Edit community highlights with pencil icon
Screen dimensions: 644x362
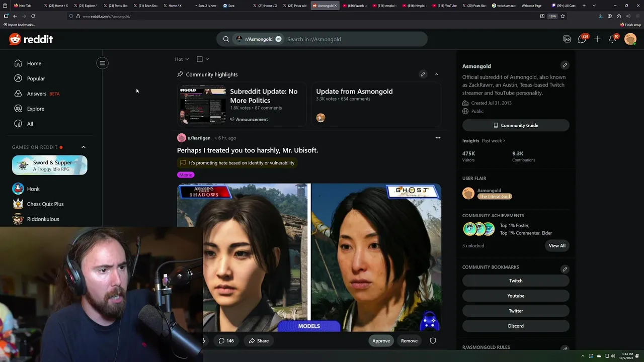pos(423,74)
